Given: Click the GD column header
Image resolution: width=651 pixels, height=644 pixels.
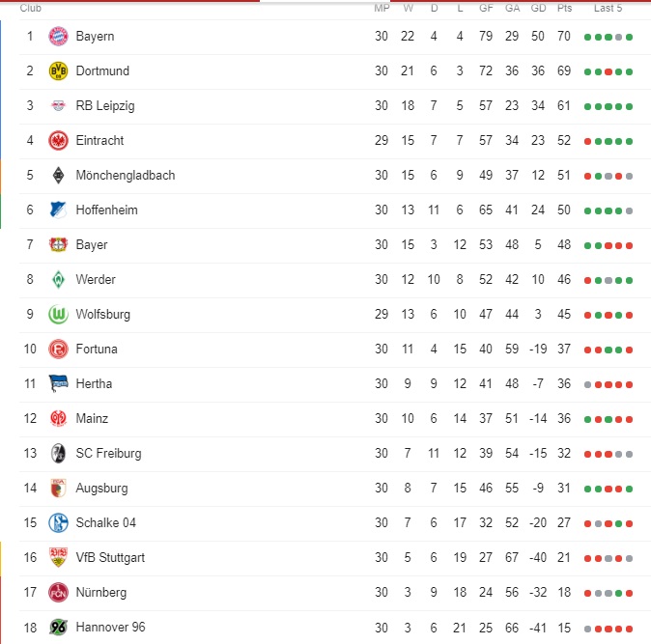Looking at the screenshot, I should click(x=539, y=8).
